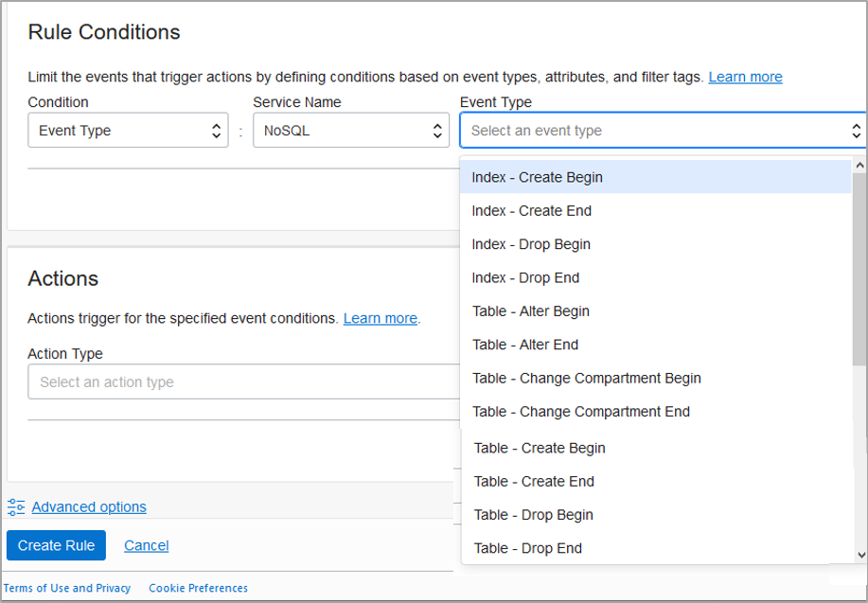This screenshot has width=868, height=603.
Task: Pick Table - Change Compartment Begin
Action: [586, 379]
